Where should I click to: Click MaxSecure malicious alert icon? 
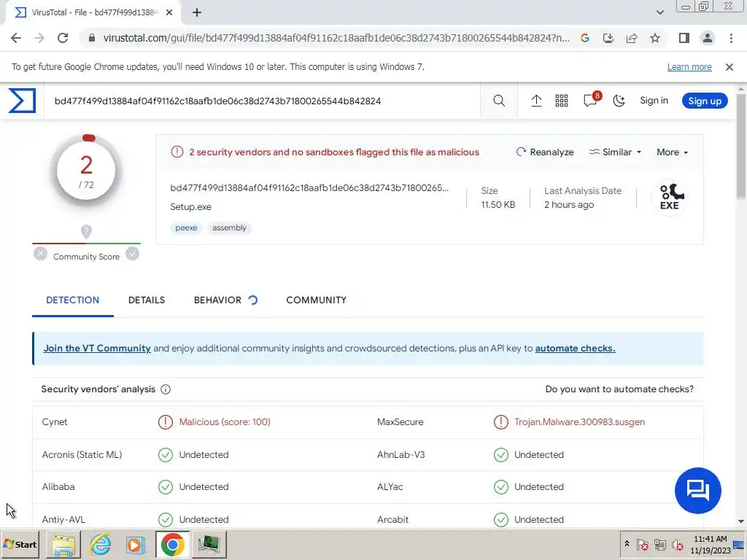[x=500, y=422]
